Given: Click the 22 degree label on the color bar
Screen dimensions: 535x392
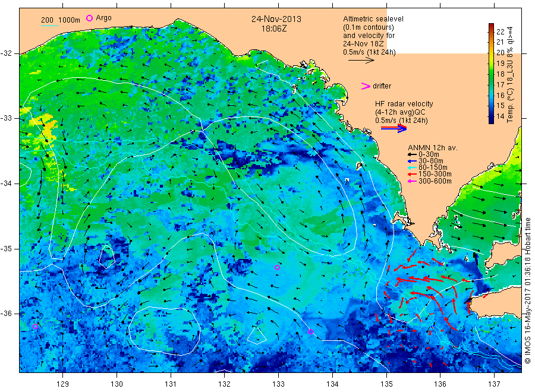Looking at the screenshot, I should [x=500, y=31].
